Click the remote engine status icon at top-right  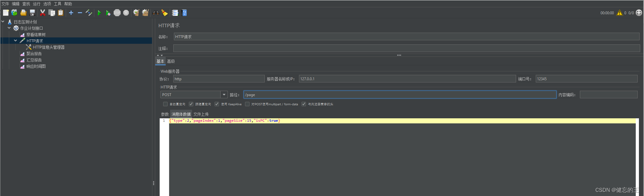(639, 13)
